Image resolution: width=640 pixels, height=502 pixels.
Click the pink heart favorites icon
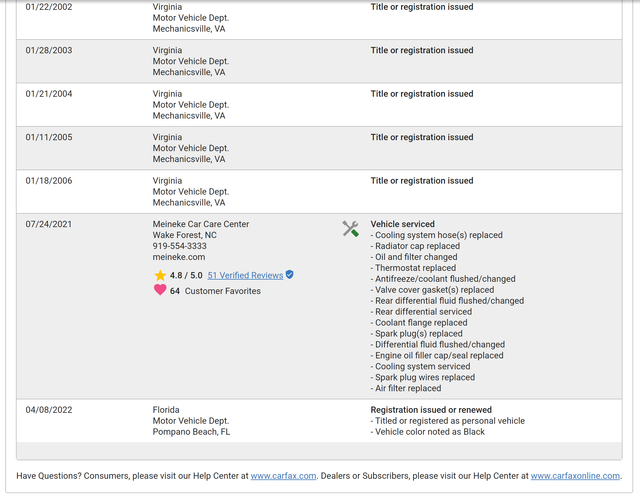(x=160, y=290)
